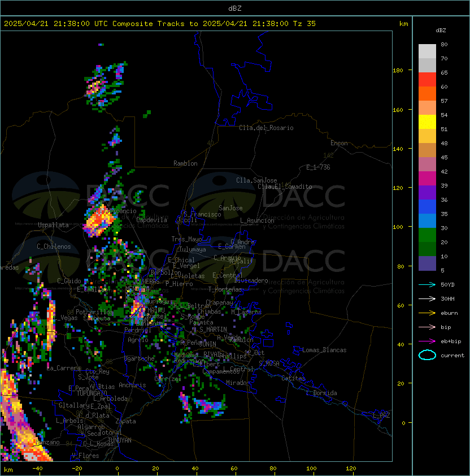Viewport: 470px width, 476px height.
Task: Click the 'Potrerillos' map label
Action: pos(94,312)
